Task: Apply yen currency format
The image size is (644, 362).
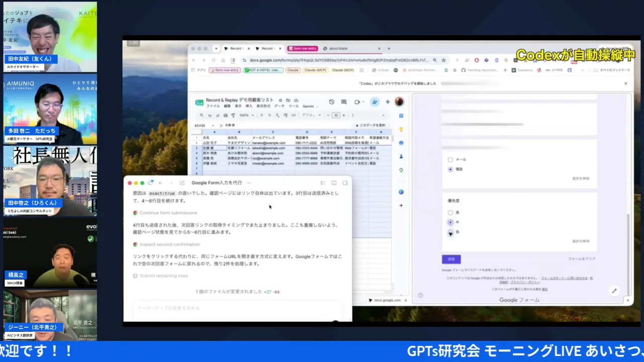Action: pyautogui.click(x=262, y=115)
